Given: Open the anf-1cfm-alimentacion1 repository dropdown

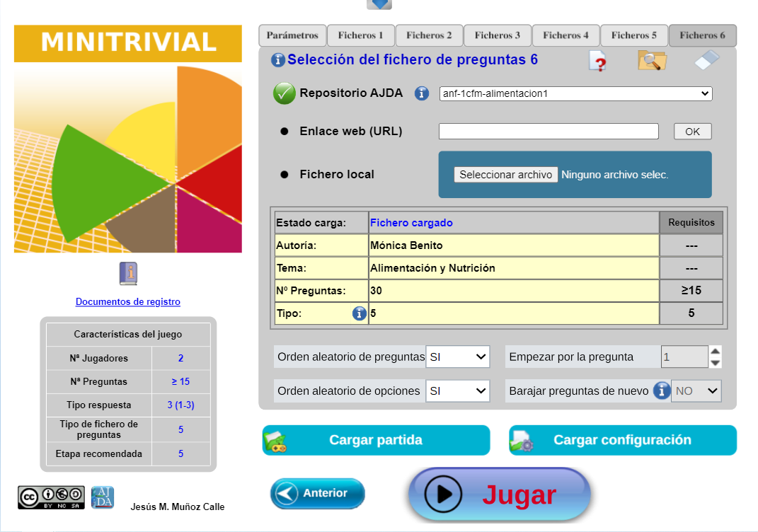Looking at the screenshot, I should click(575, 93).
